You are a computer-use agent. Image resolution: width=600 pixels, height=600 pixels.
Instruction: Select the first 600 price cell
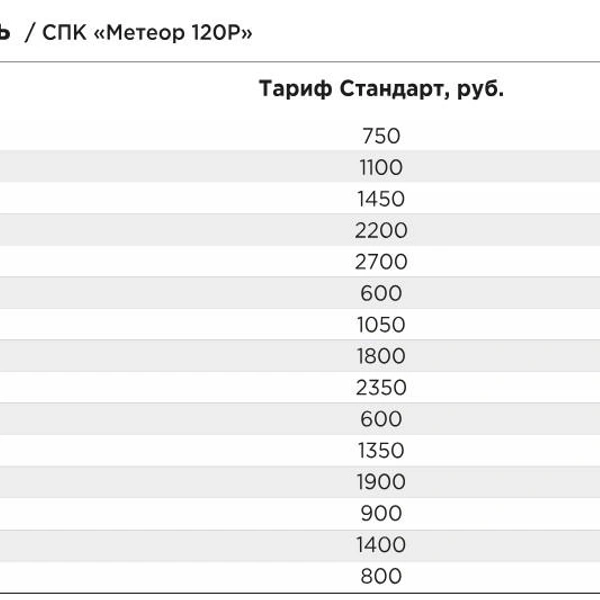pyautogui.click(x=381, y=293)
